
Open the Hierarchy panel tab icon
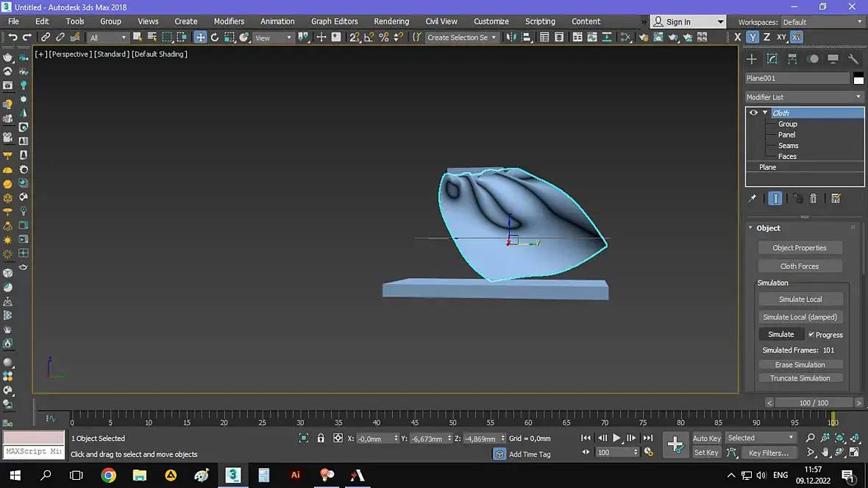[x=792, y=59]
